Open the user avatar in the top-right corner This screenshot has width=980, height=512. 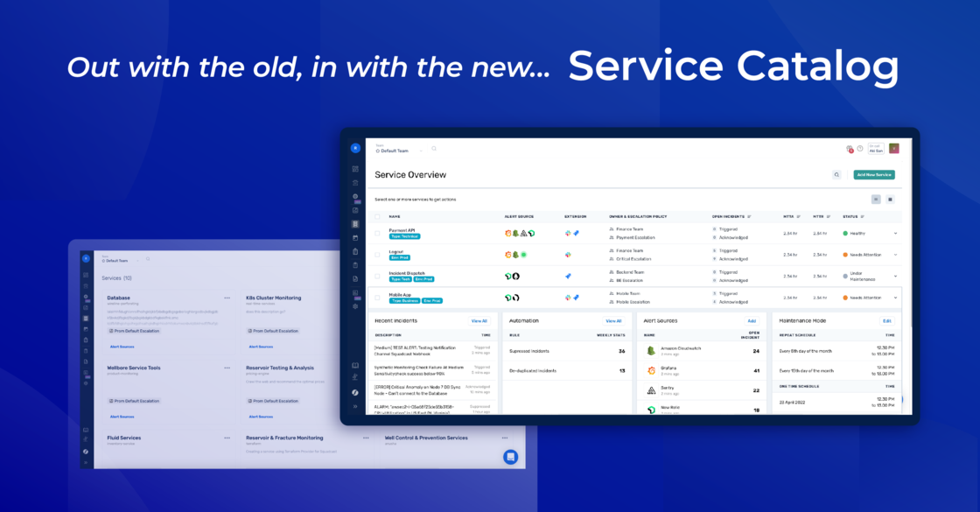pos(893,149)
